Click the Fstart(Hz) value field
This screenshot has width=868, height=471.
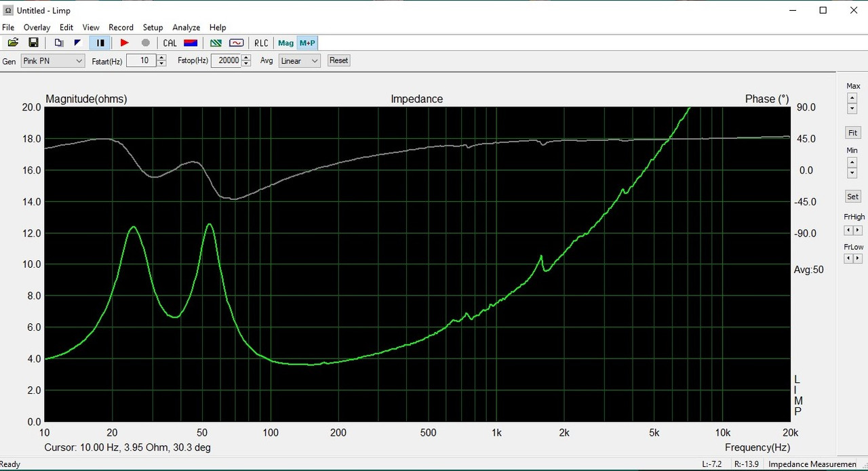point(141,60)
